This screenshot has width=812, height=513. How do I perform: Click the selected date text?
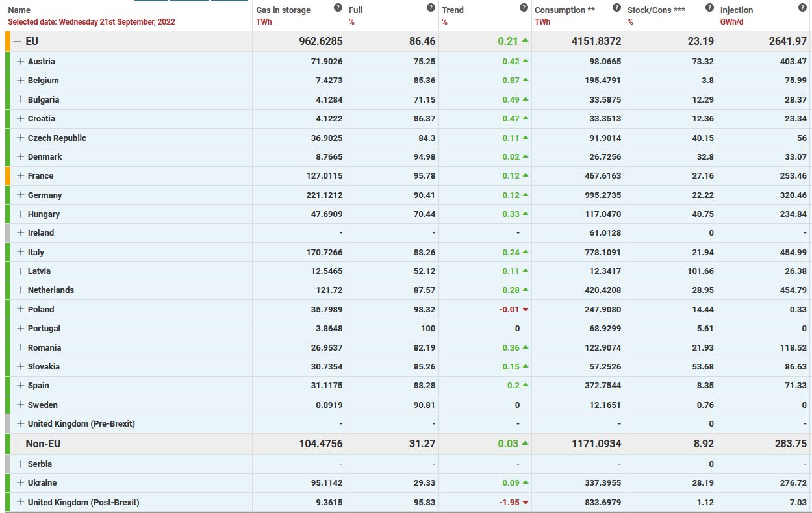(91, 22)
